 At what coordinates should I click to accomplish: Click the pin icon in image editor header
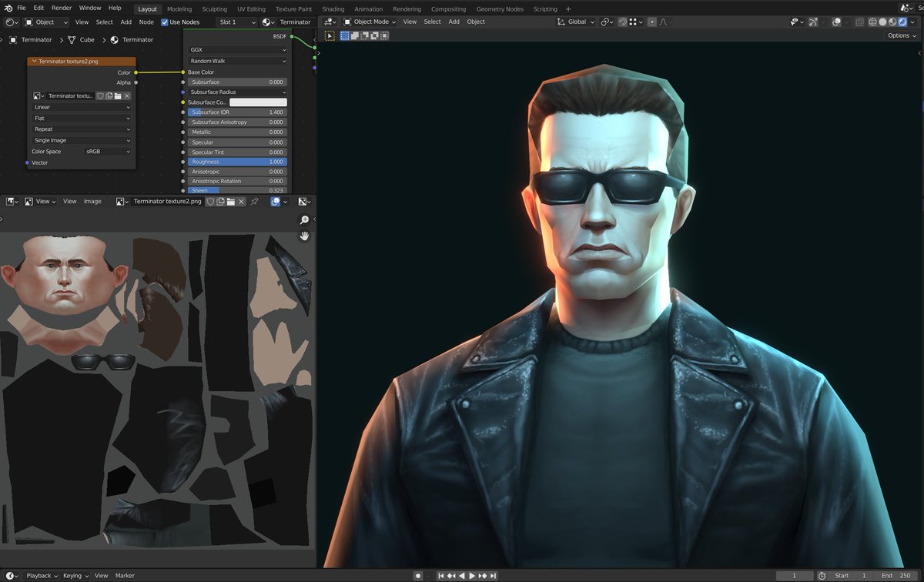tap(253, 202)
